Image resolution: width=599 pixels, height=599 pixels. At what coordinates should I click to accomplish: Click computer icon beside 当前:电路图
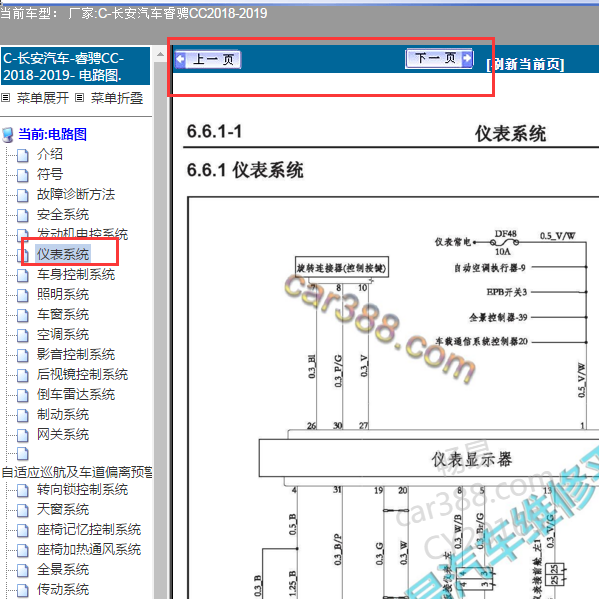[x=8, y=135]
